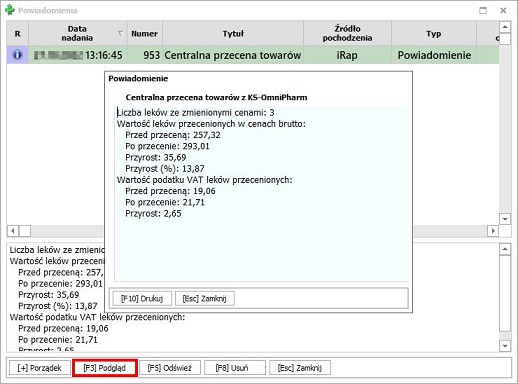Click the popup line Przyrost: 35,69

pos(156,157)
